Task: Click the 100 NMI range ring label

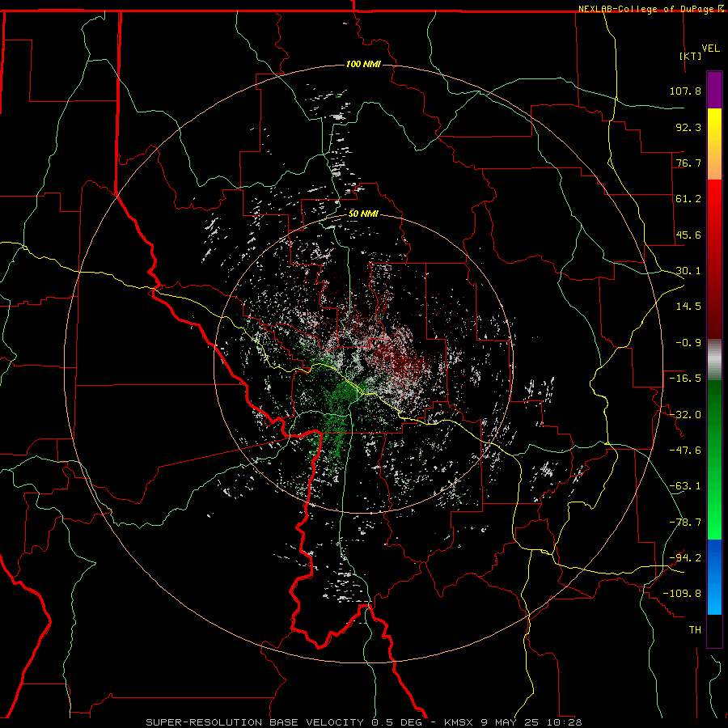Action: pyautogui.click(x=363, y=64)
